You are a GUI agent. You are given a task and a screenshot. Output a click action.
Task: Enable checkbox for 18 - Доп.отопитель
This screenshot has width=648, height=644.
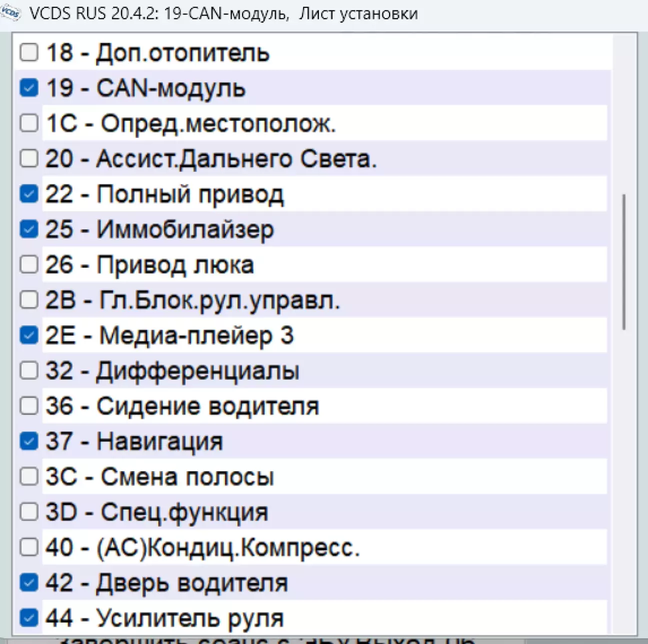click(x=29, y=52)
